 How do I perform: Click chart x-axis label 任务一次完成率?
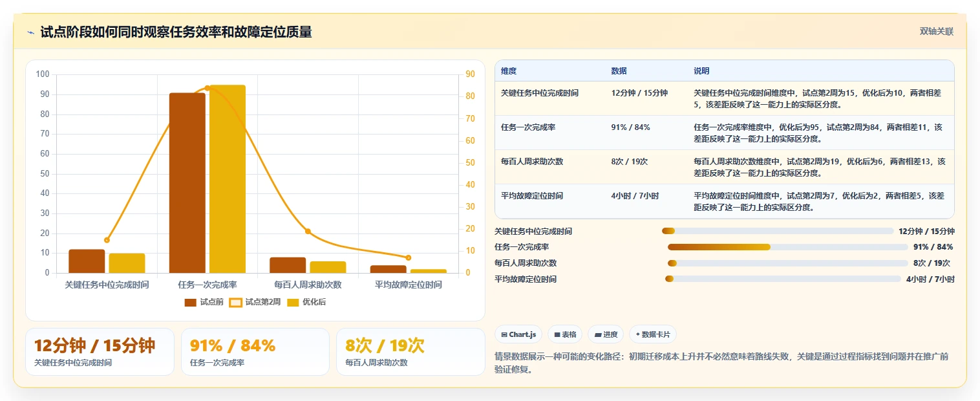(x=208, y=285)
